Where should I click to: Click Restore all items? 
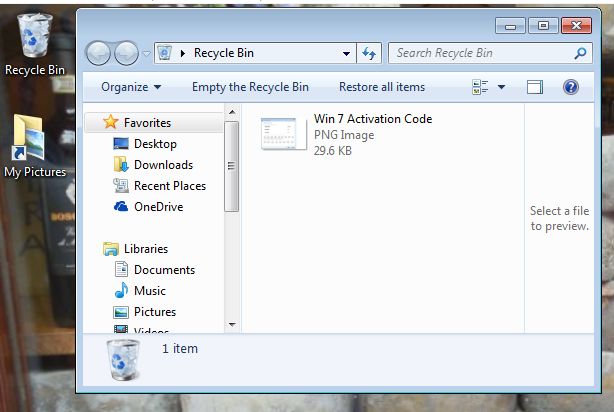click(381, 87)
